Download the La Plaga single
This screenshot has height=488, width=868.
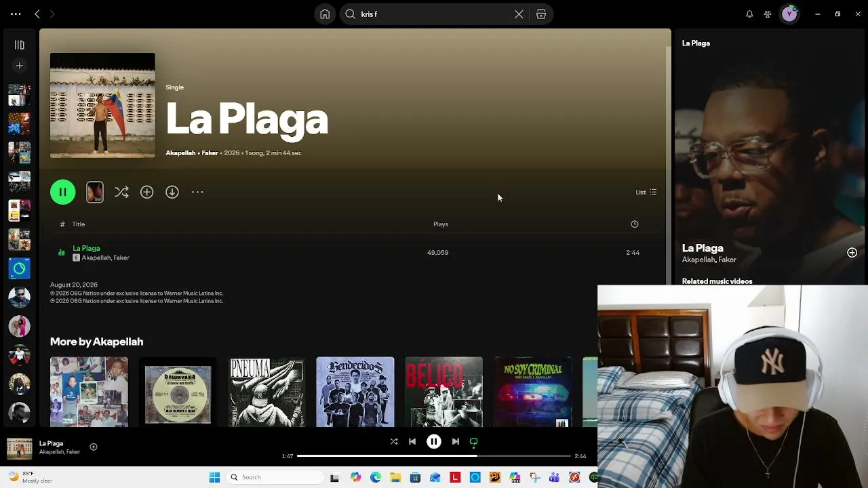pos(172,192)
